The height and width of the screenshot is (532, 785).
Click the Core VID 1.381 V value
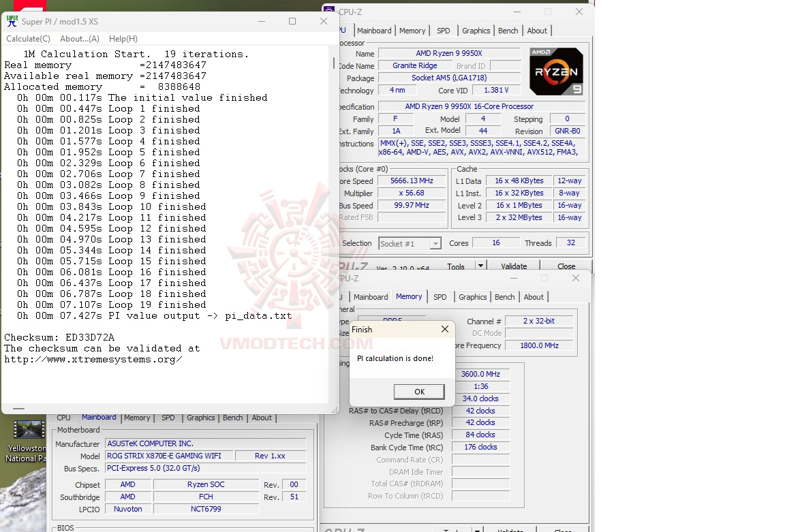pyautogui.click(x=496, y=90)
